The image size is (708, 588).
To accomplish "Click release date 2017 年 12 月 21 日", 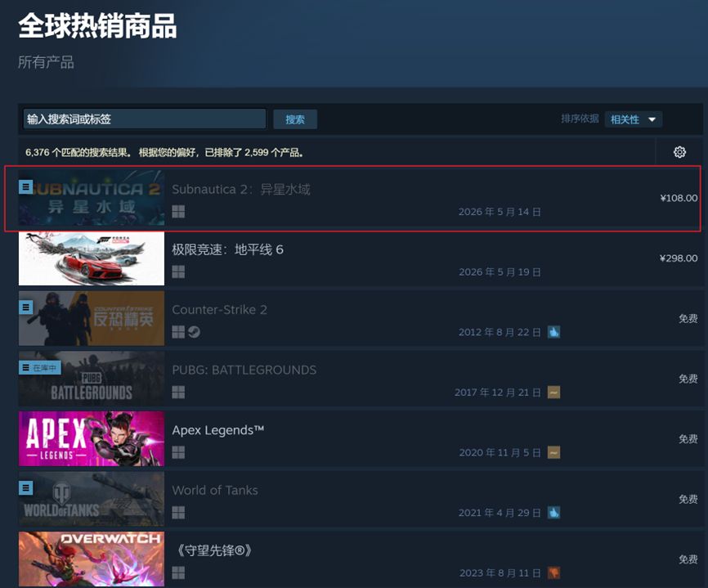I will pyautogui.click(x=498, y=392).
